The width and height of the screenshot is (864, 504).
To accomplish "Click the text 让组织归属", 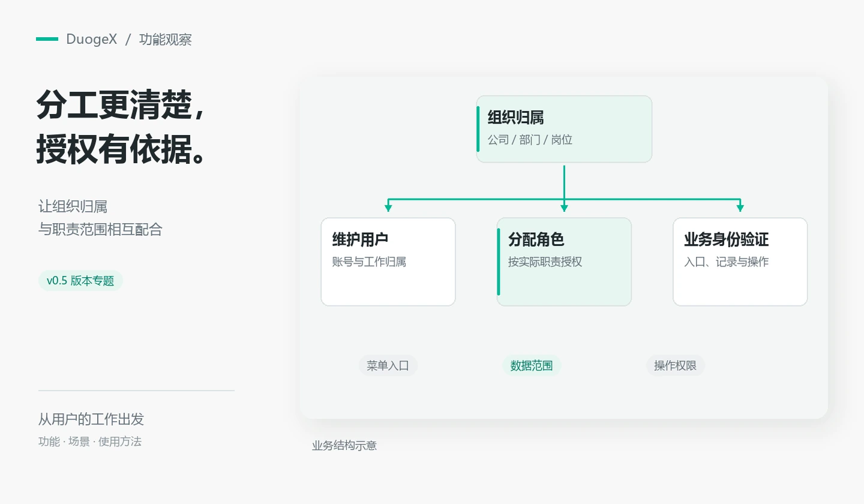I will pos(73,207).
